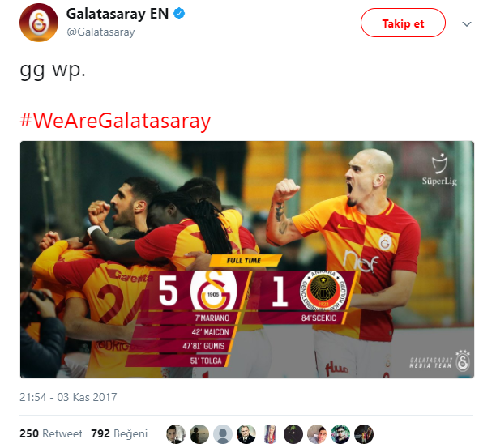The height and width of the screenshot is (448, 496).
Task: Open the 21:54 - 03 Kas 2017 timestamp
Action: (x=68, y=397)
